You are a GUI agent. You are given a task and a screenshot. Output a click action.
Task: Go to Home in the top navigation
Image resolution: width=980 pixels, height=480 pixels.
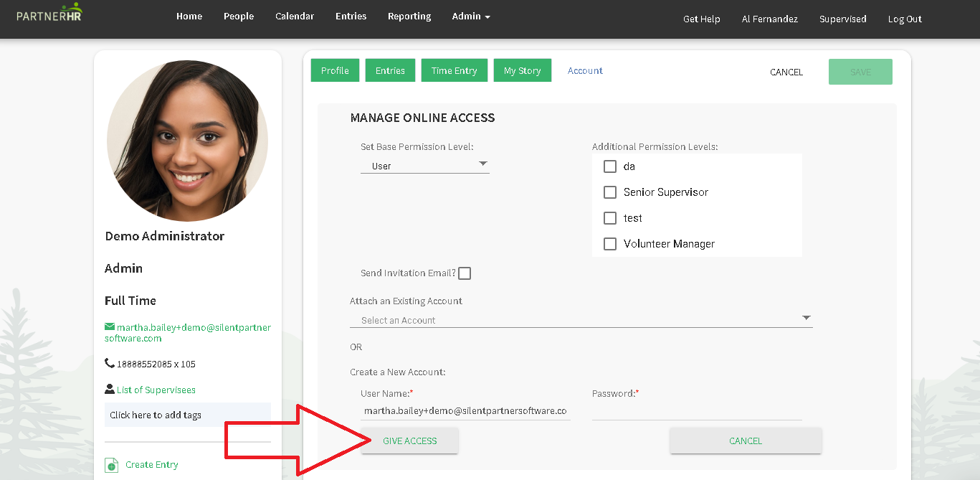[x=189, y=17]
